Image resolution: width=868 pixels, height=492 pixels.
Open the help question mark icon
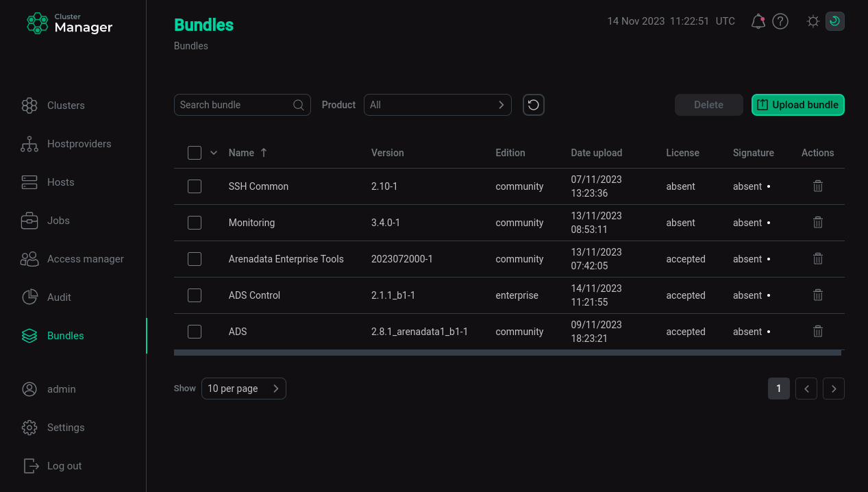point(780,21)
